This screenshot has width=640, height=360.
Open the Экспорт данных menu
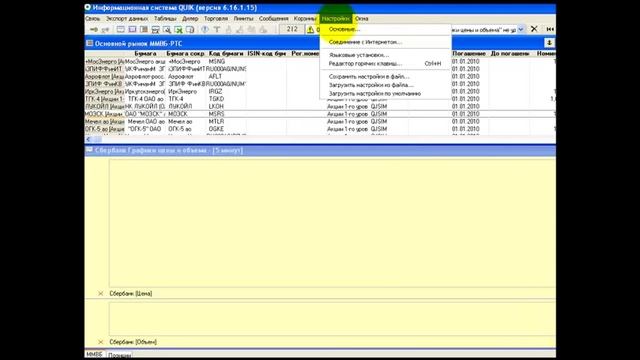pos(127,19)
